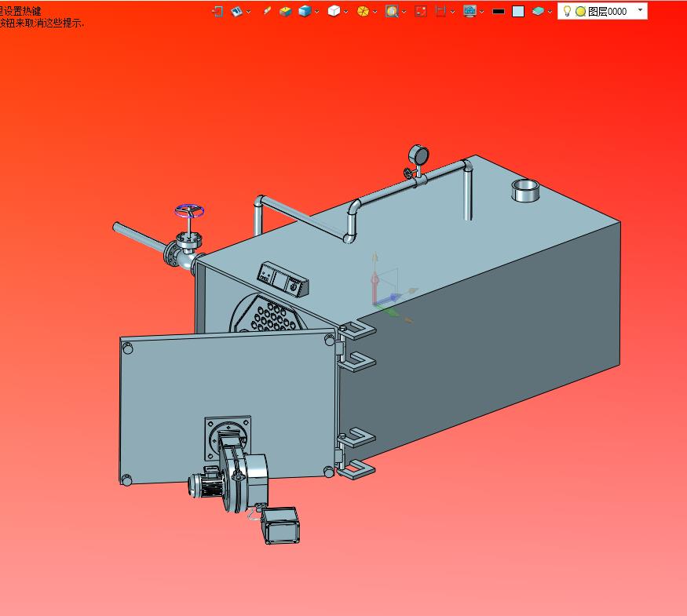The image size is (687, 616).
Task: Select the purple valve handwheel in the model
Action: [189, 211]
